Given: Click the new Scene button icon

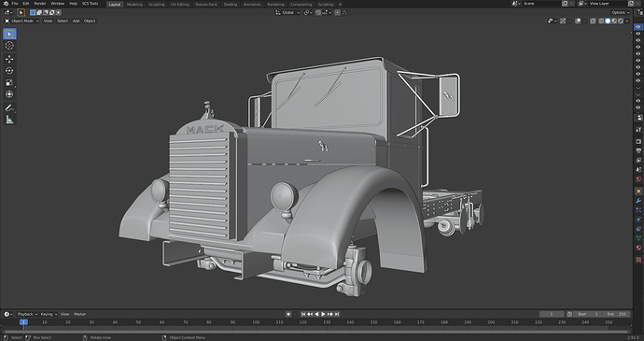Looking at the screenshot, I should pyautogui.click(x=566, y=4).
